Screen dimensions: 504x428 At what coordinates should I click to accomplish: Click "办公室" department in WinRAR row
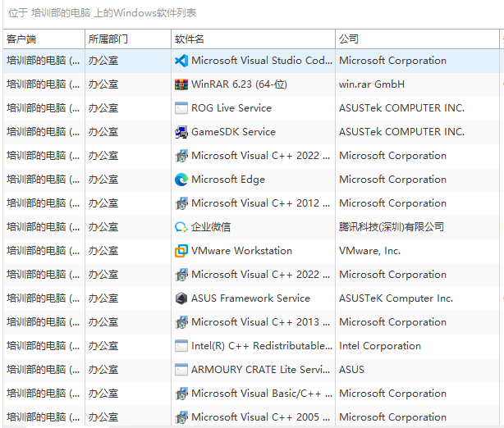pos(103,84)
